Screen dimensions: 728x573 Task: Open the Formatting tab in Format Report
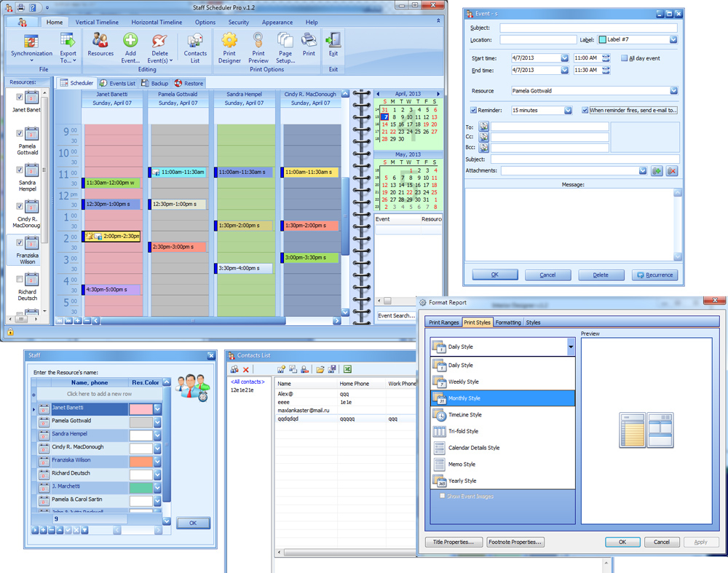pyautogui.click(x=508, y=323)
